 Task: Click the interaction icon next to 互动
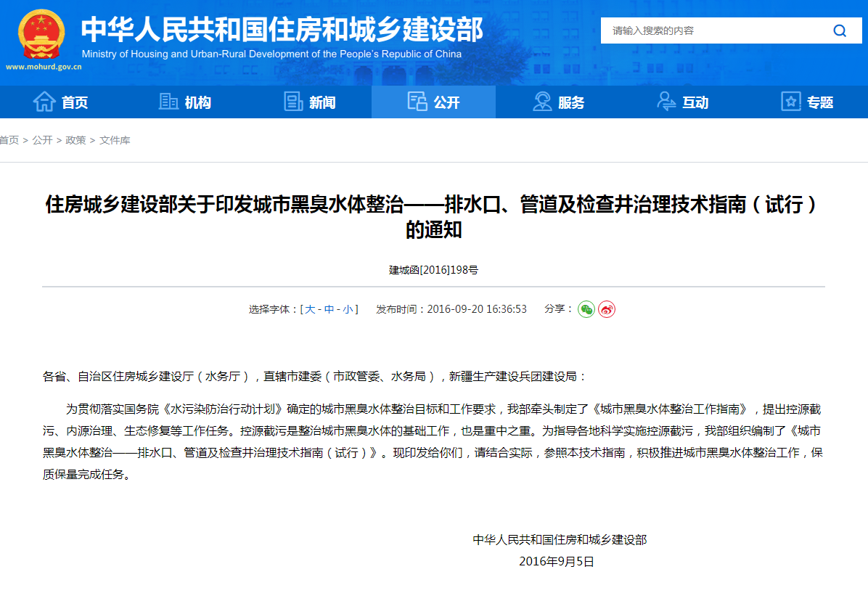pos(665,102)
